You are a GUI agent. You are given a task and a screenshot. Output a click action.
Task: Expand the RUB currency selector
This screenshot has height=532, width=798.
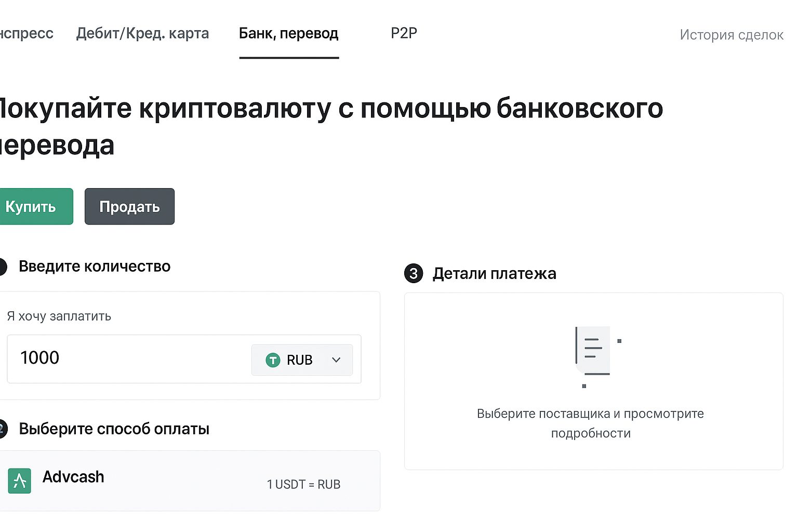(x=302, y=360)
